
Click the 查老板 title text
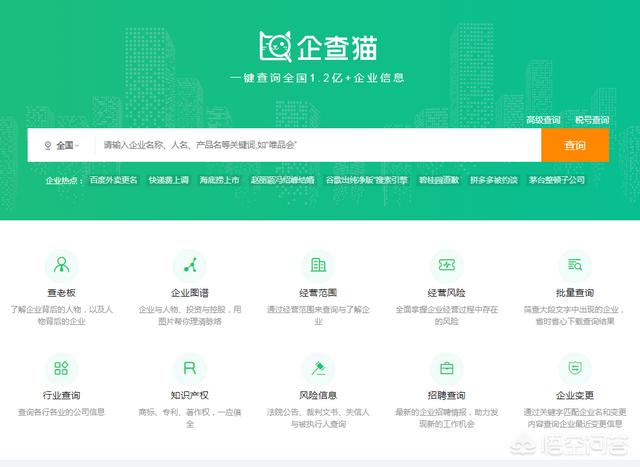[61, 293]
